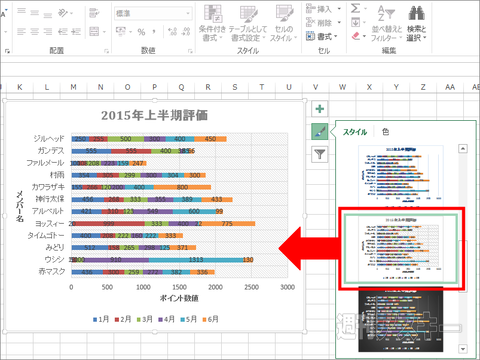The image size is (480, 360).
Task: Click the middle align icon
Action: click(35, 13)
